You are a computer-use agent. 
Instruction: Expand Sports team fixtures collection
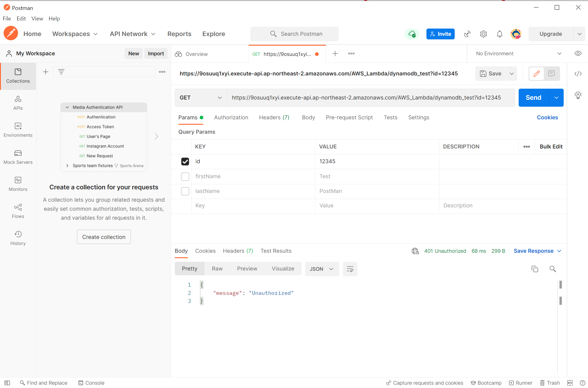pos(67,166)
